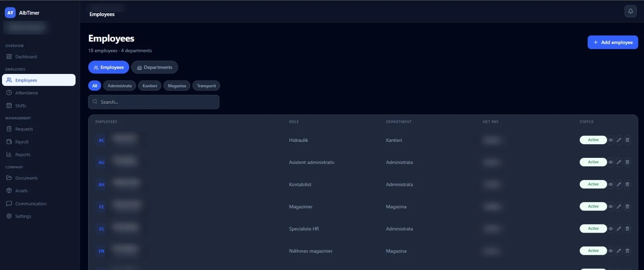
Task: View details for Asistent administrativ employee
Action: [611, 162]
